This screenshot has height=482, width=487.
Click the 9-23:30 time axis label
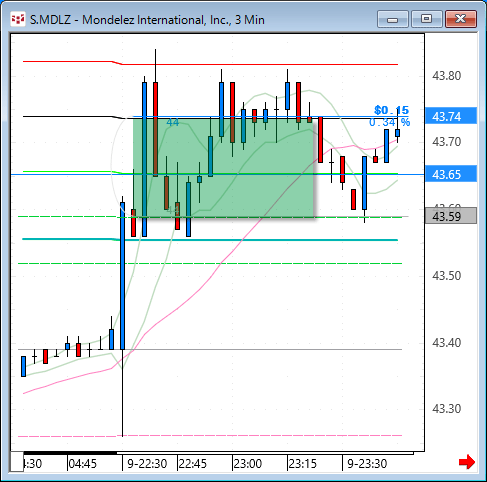click(x=367, y=464)
